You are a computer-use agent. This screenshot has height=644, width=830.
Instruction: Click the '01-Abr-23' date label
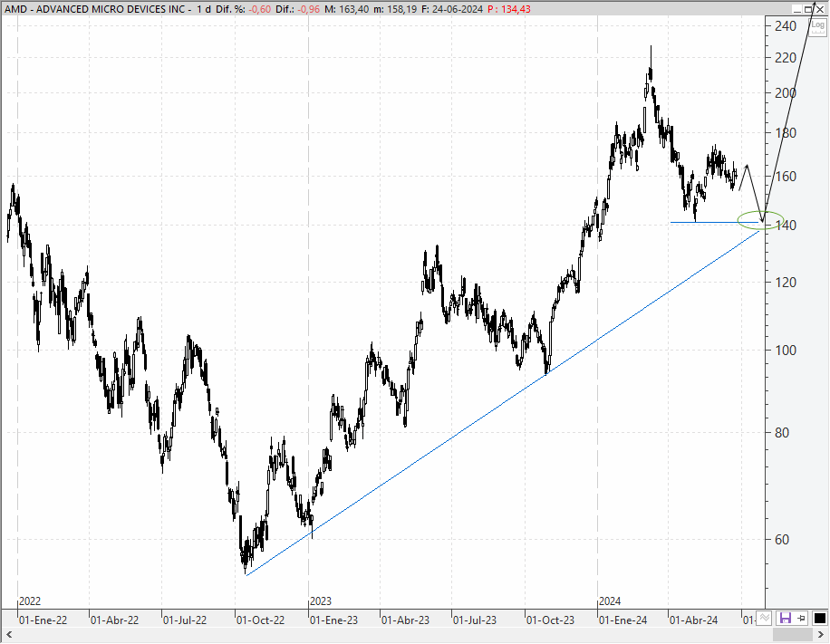click(x=405, y=620)
